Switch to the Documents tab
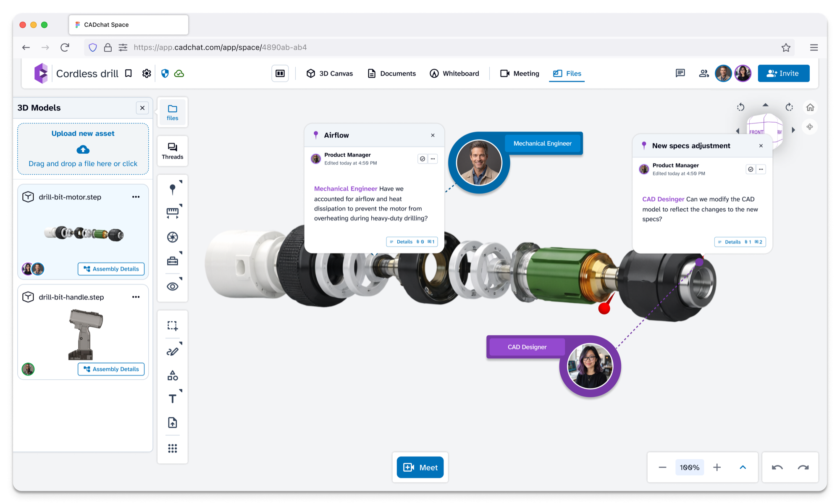The height and width of the screenshot is (504, 840). pos(392,73)
